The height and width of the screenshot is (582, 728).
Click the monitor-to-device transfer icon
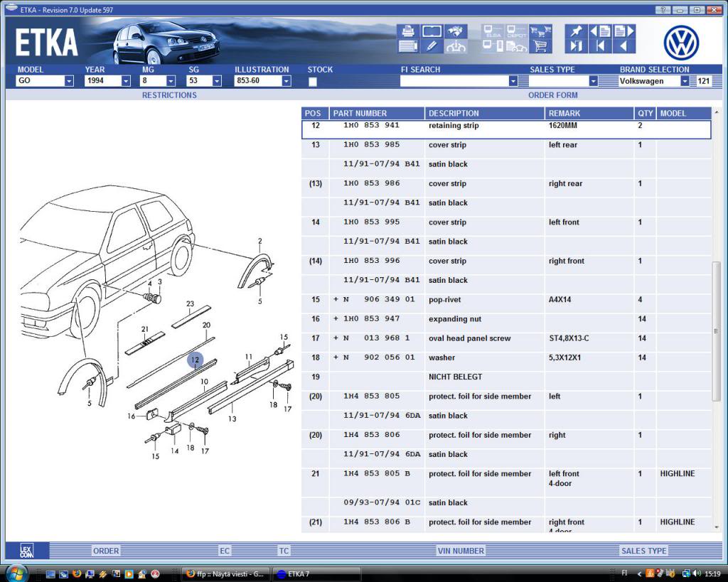tap(493, 46)
